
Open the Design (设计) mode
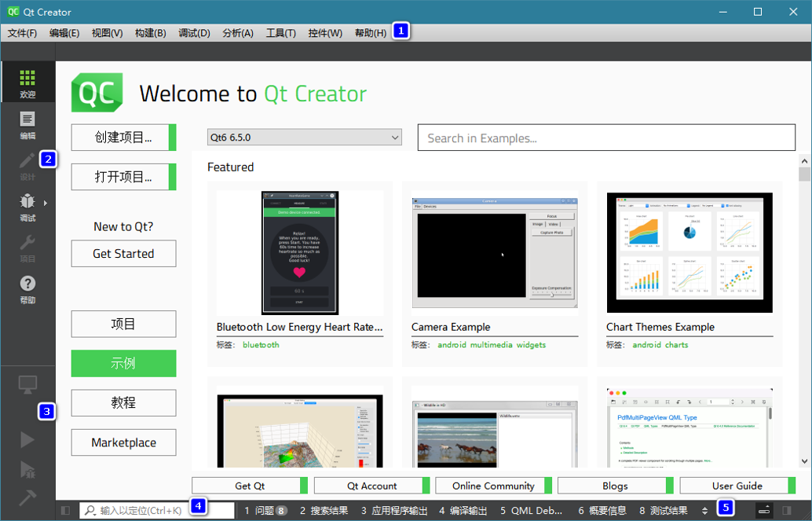tap(27, 166)
